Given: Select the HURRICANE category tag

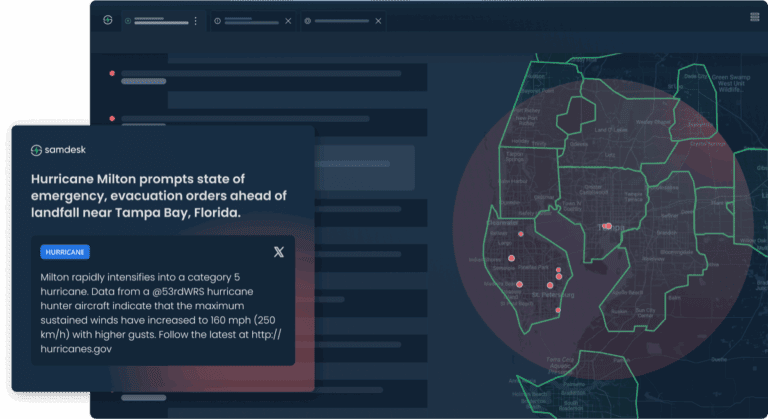Looking at the screenshot, I should 66,252.
